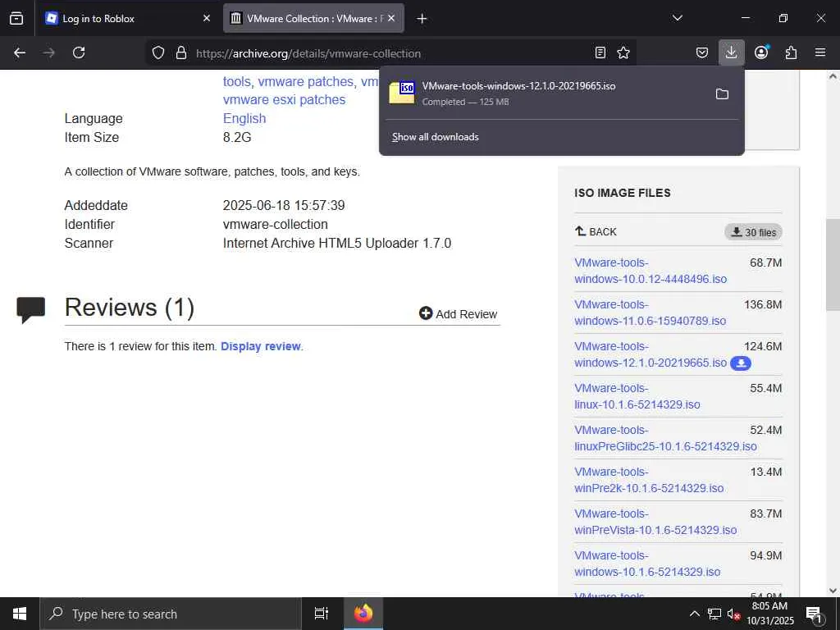Click the 136.8M file size text
This screenshot has width=840, height=630.
[763, 304]
